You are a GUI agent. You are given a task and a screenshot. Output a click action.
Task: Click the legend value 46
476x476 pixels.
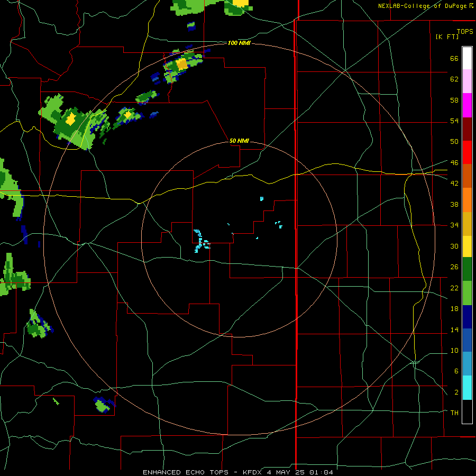[x=454, y=163]
